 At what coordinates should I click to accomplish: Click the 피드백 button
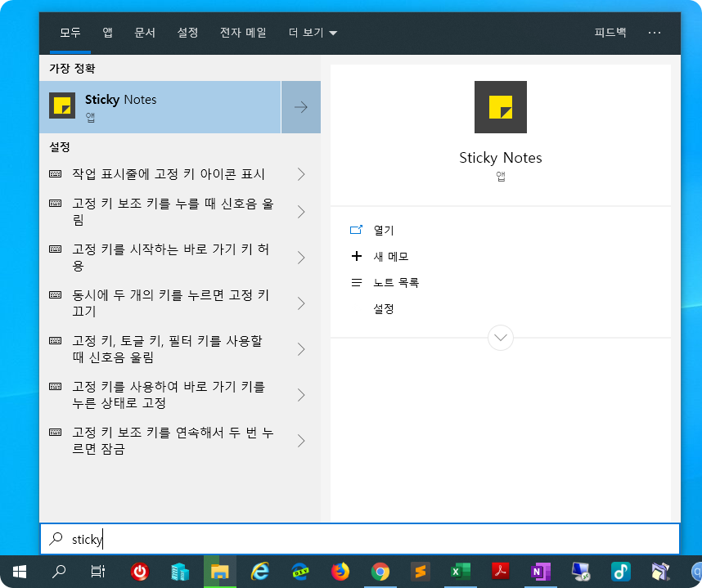click(x=610, y=33)
